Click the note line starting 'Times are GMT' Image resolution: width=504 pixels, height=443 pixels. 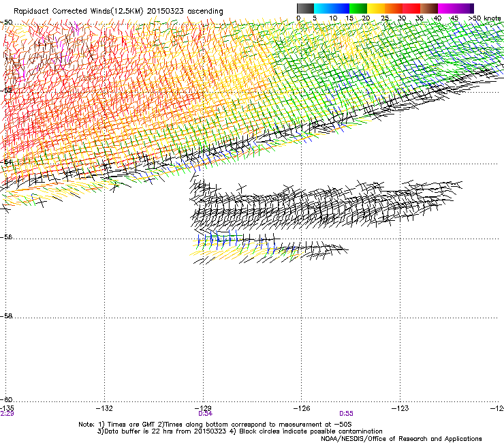click(215, 425)
